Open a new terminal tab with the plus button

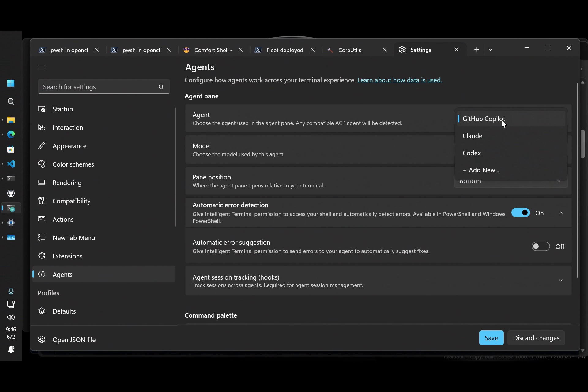pos(477,50)
